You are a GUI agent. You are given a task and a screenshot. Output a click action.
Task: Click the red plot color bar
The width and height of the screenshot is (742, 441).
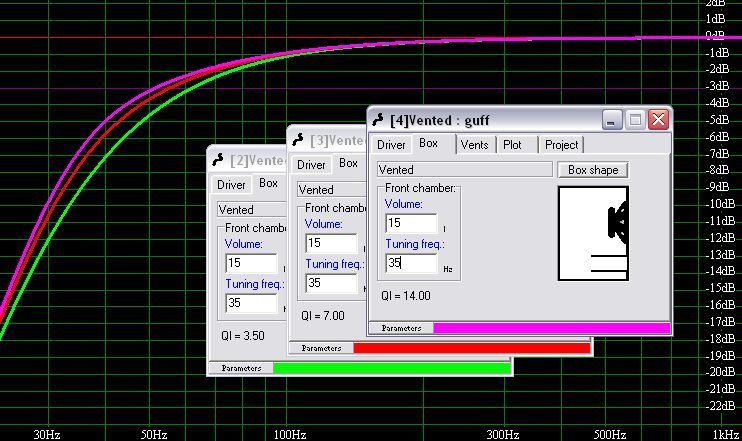(x=472, y=348)
